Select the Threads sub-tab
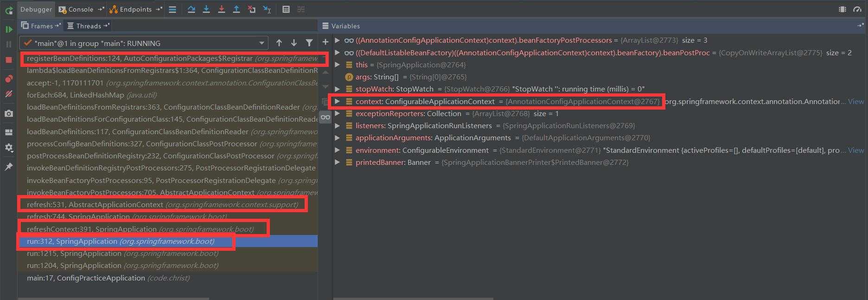The image size is (868, 300). 88,26
